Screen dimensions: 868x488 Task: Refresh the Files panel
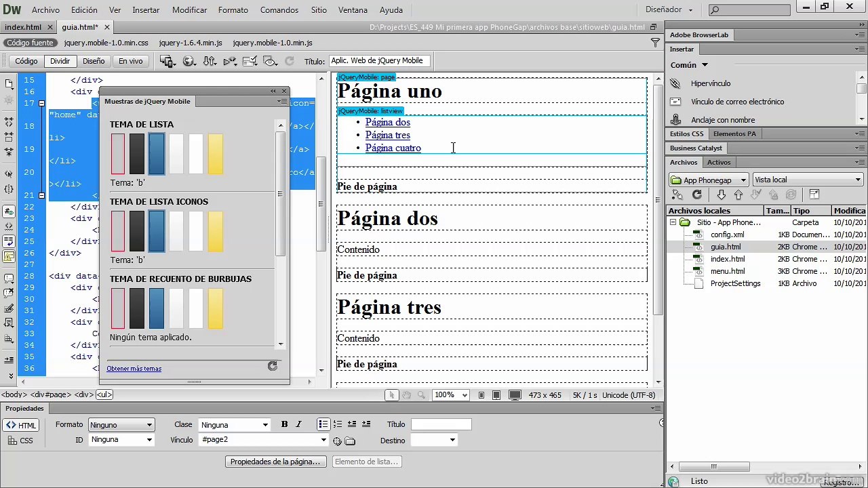click(696, 195)
